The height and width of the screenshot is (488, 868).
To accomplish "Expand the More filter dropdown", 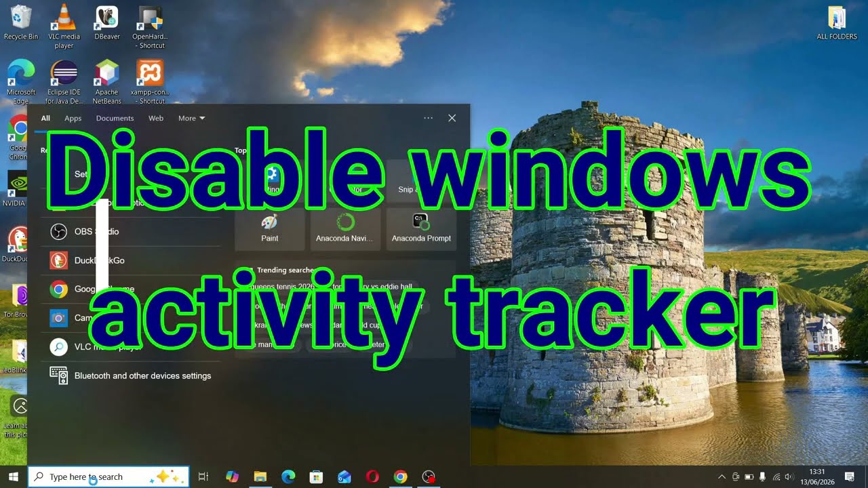I will [x=191, y=118].
